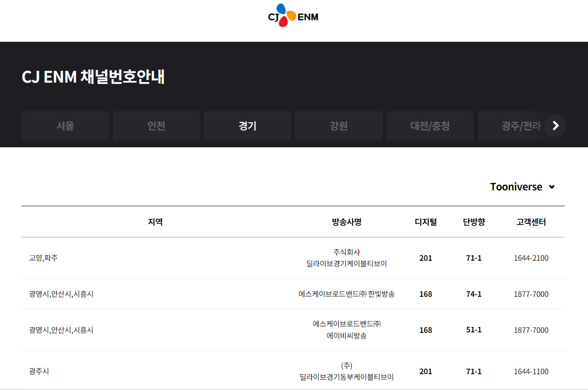Click the 1644-1100 number for 광주시
The image size is (588, 390).
tap(531, 371)
